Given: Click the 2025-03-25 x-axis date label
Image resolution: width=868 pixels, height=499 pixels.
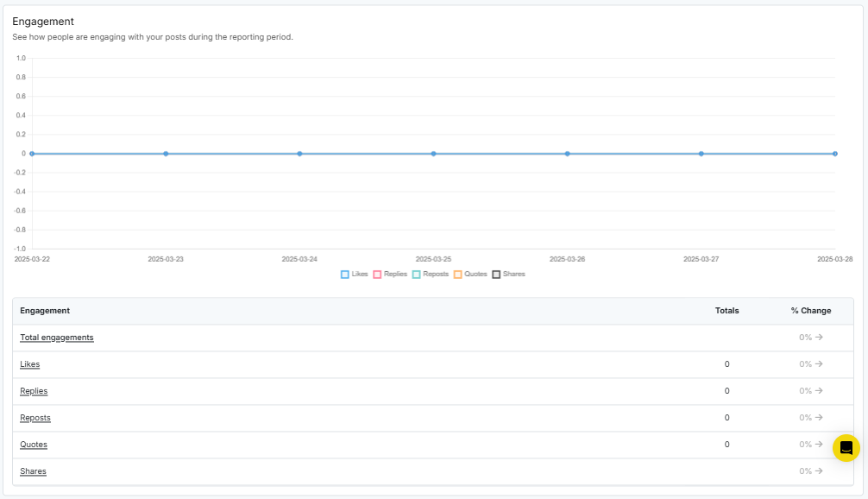Looking at the screenshot, I should pos(433,259).
